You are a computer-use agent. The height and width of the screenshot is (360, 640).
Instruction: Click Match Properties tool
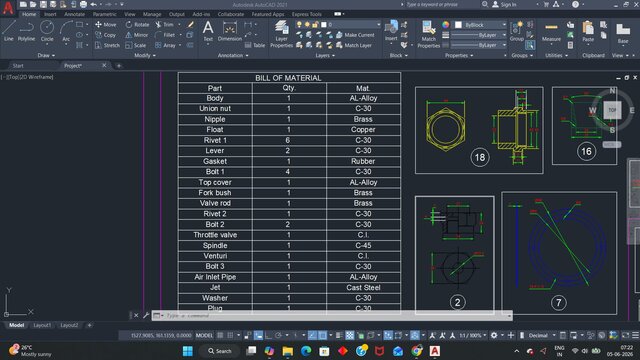click(x=429, y=35)
